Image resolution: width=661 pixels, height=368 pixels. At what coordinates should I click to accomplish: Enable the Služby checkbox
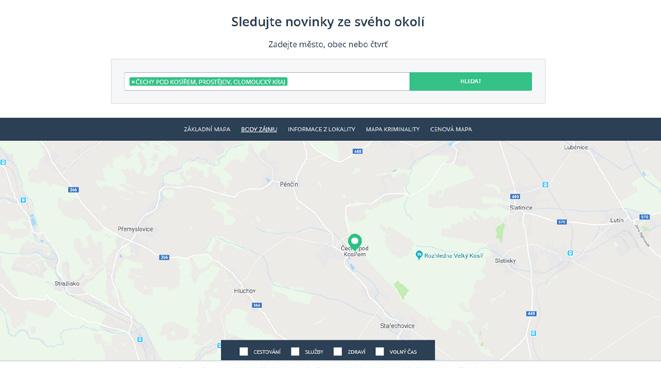(295, 352)
